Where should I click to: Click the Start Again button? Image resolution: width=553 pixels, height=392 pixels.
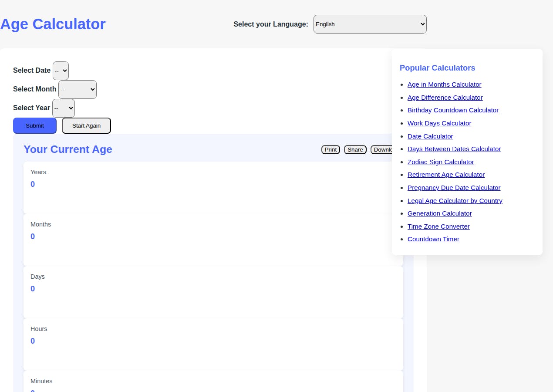pos(86,125)
